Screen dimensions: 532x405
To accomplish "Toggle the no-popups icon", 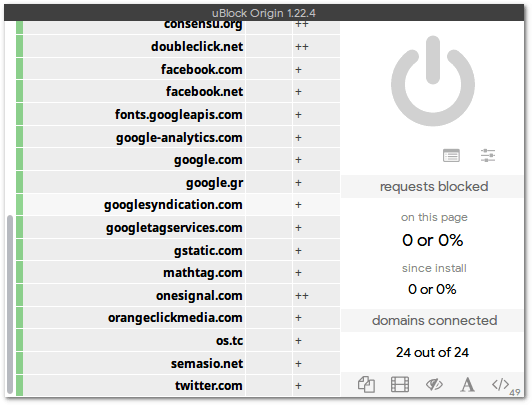I will [x=366, y=385].
